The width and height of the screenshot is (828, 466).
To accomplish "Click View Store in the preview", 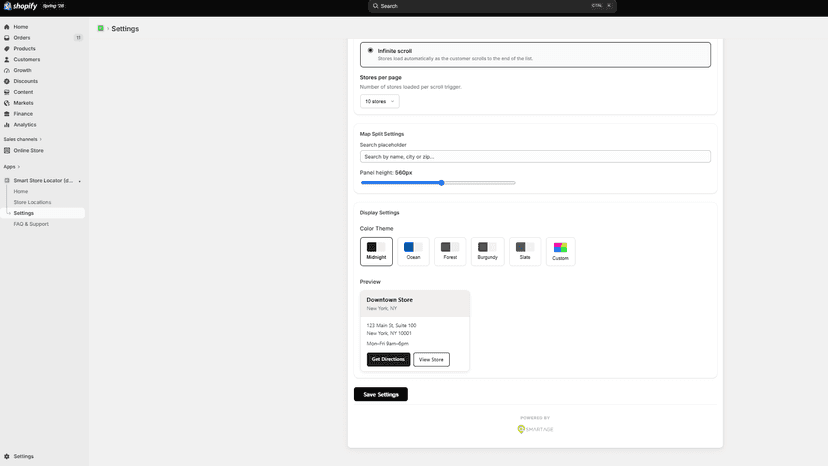I will pos(431,359).
